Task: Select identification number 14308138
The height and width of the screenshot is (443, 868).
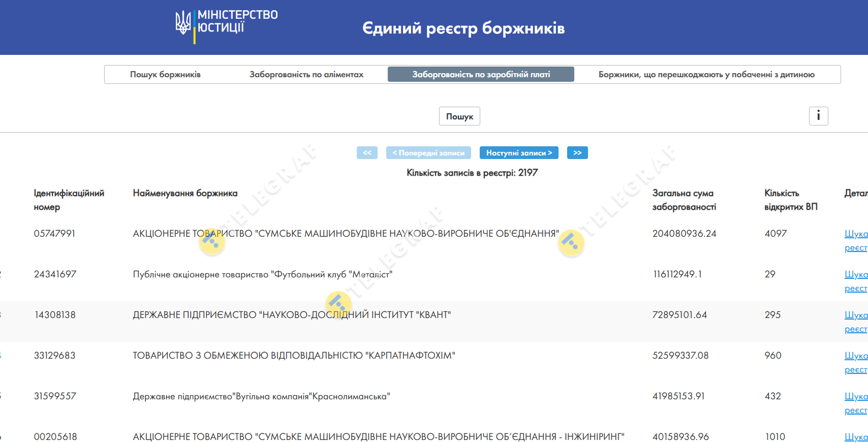Action: coord(55,315)
